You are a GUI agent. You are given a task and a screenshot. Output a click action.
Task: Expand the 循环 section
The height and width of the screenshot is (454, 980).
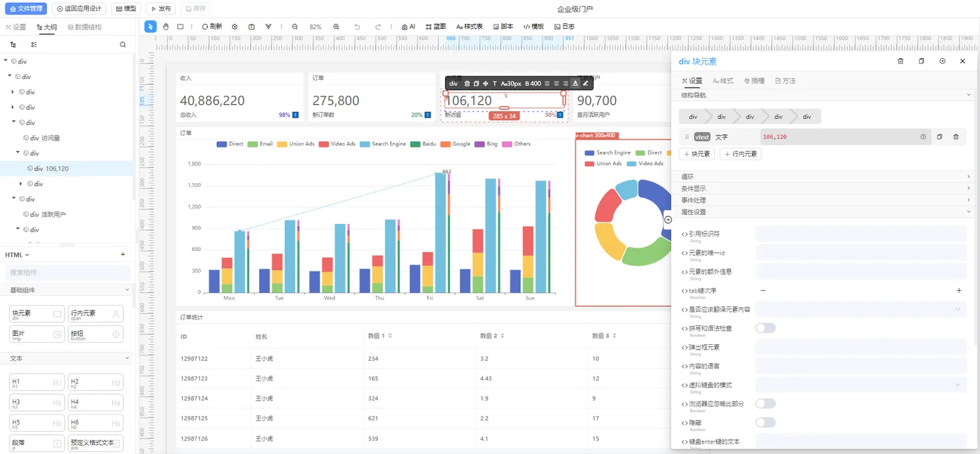tap(825, 177)
